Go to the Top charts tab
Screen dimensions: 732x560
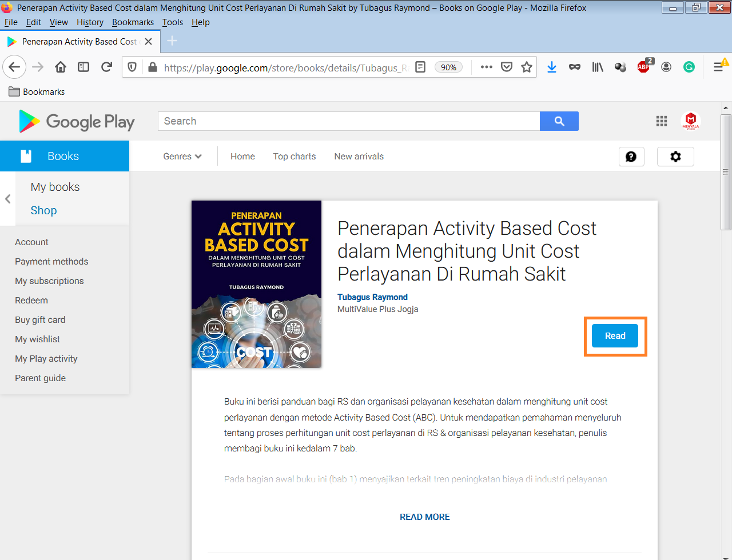click(294, 157)
